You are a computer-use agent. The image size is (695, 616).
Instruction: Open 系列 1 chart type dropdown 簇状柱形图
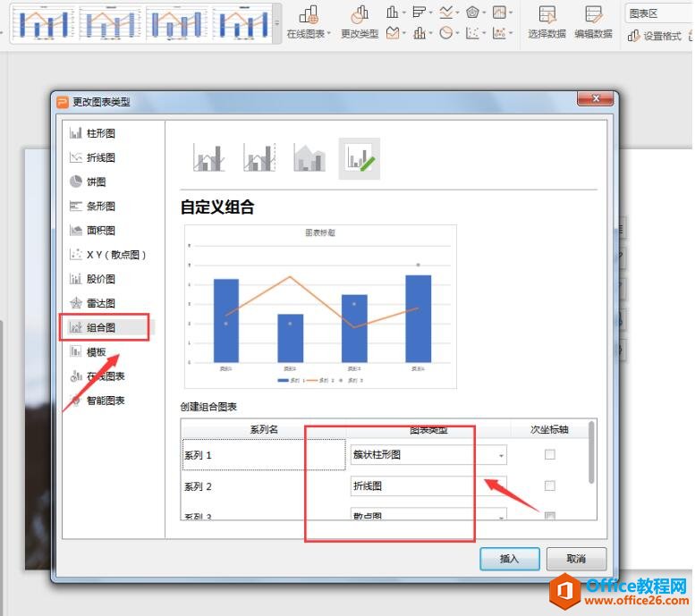pos(428,455)
